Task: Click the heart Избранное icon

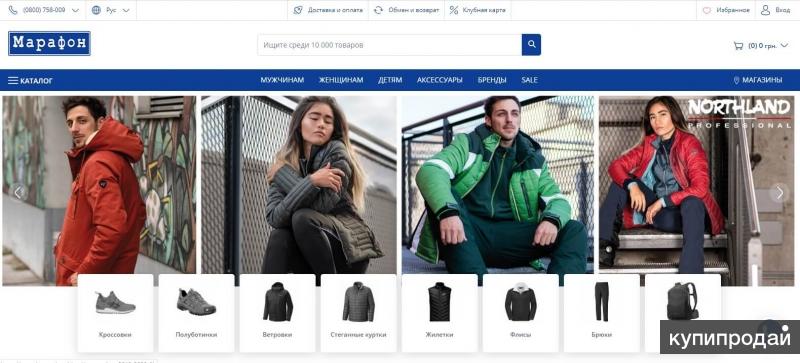Action: coord(707,10)
